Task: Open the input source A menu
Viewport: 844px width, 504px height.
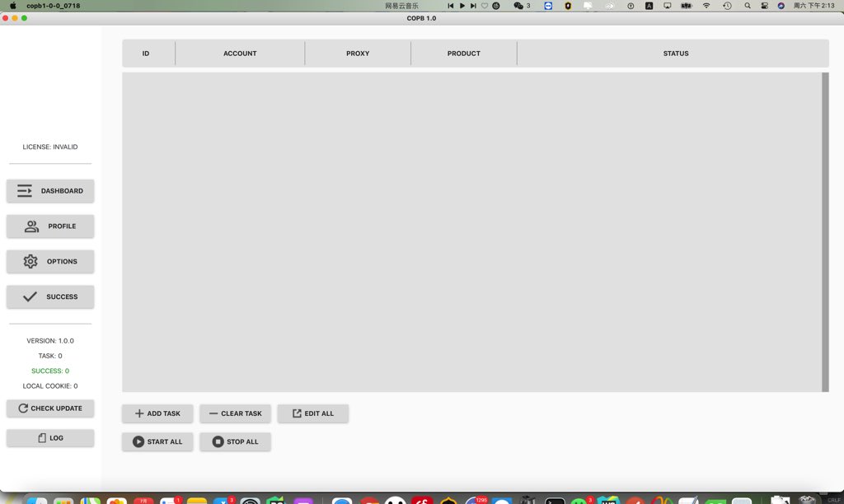Action: coord(649,6)
